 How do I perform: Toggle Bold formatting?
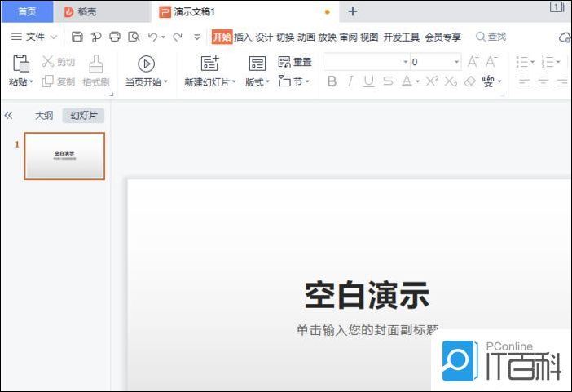pos(332,81)
